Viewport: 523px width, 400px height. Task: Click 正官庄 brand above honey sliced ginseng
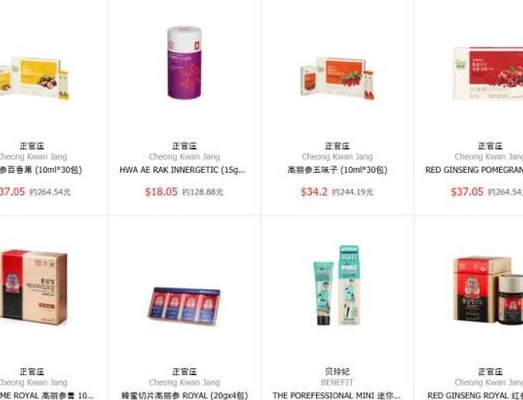point(184,371)
